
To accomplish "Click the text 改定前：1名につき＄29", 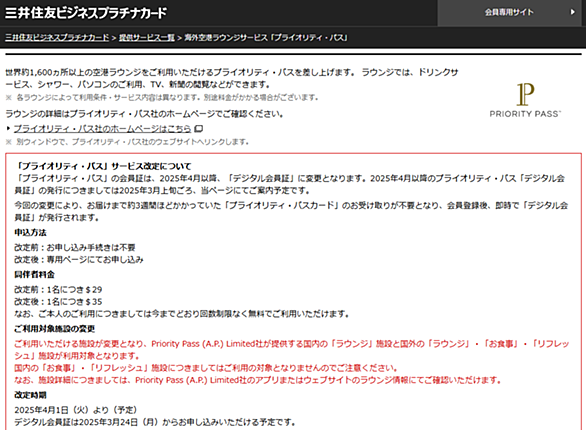I will pos(58,290).
